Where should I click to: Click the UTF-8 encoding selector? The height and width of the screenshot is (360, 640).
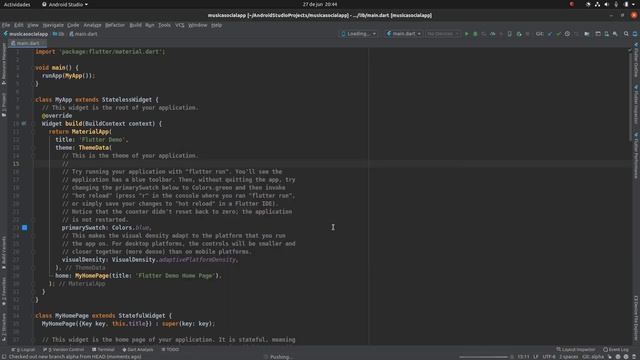[x=549, y=357]
